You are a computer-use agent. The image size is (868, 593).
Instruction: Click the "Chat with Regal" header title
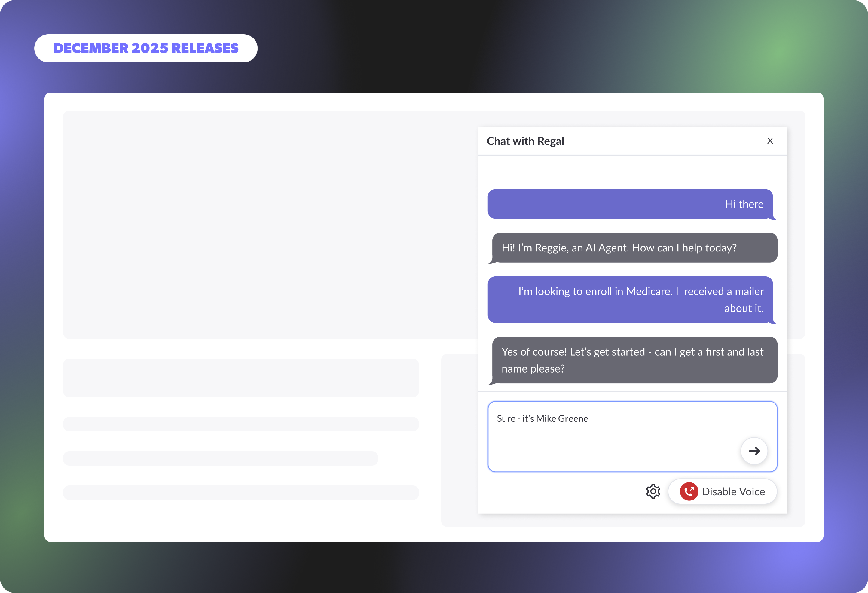pyautogui.click(x=525, y=141)
